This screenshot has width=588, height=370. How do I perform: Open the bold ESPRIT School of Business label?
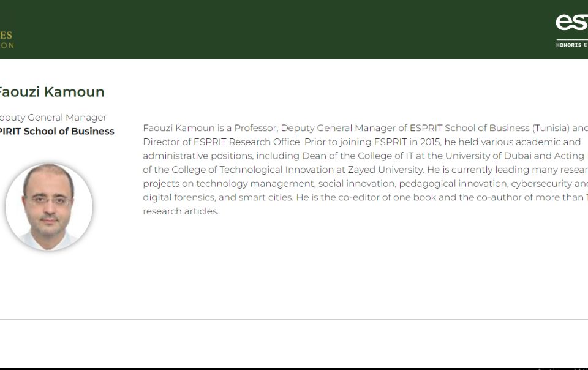[x=56, y=131]
